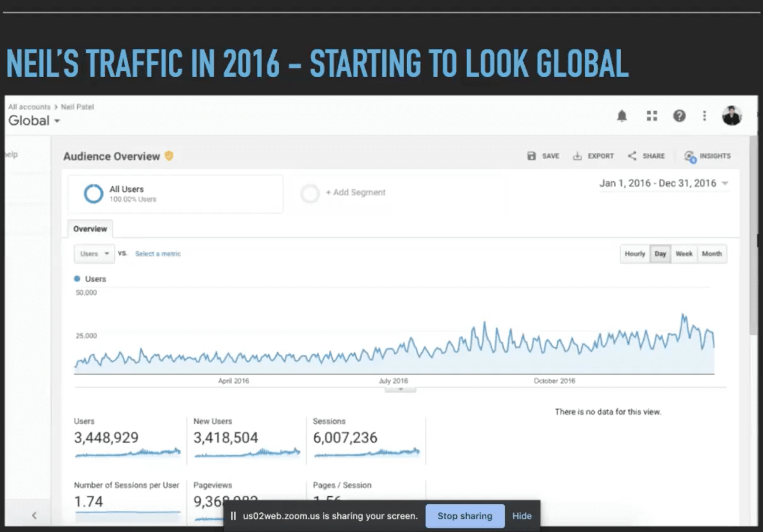Click the Select a metric link

(x=158, y=254)
